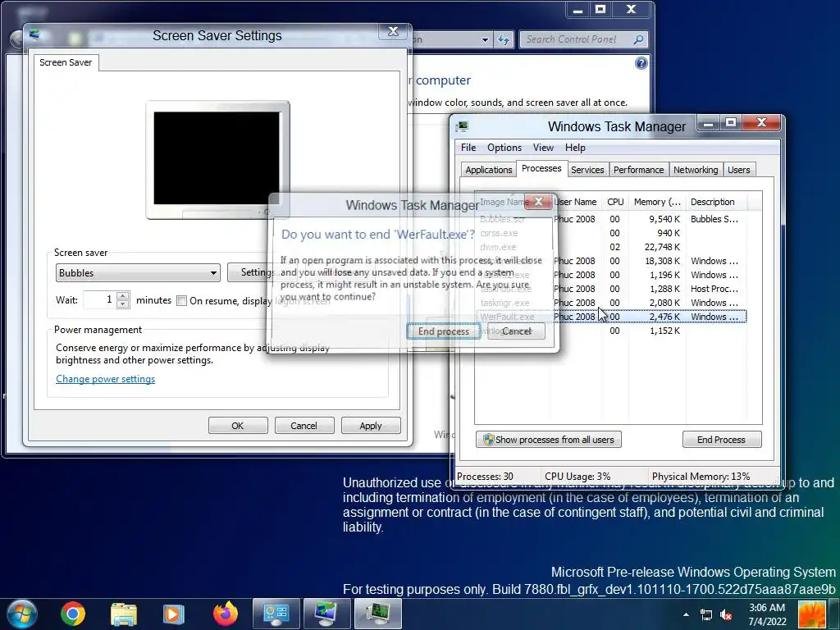
Task: Select the Host Proc... description row
Action: (x=610, y=289)
